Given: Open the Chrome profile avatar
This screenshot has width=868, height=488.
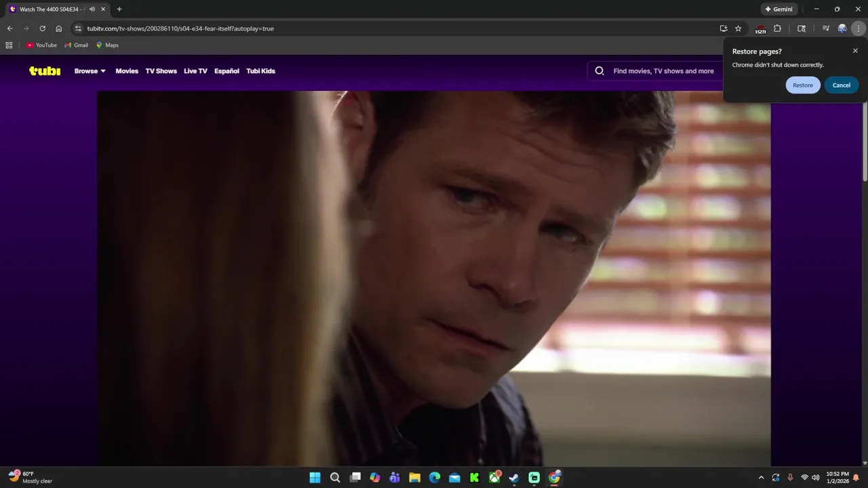Looking at the screenshot, I should tap(842, 28).
